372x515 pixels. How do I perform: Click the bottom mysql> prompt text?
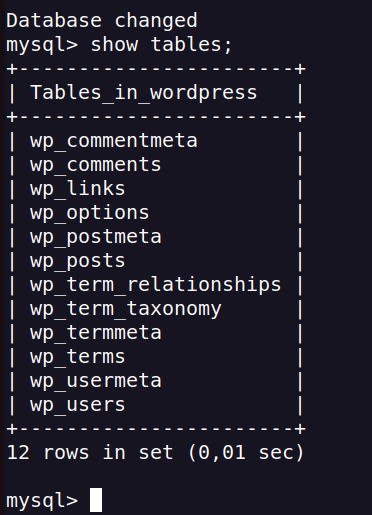click(x=42, y=501)
